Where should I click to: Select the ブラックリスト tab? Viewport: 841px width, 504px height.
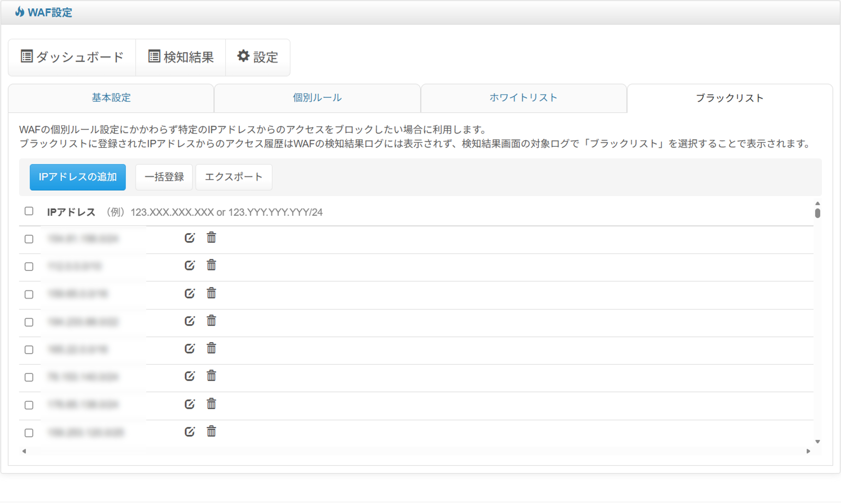[730, 99]
